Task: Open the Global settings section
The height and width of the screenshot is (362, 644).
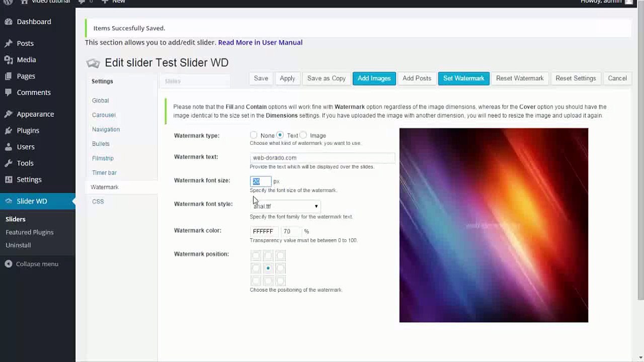Action: [101, 101]
